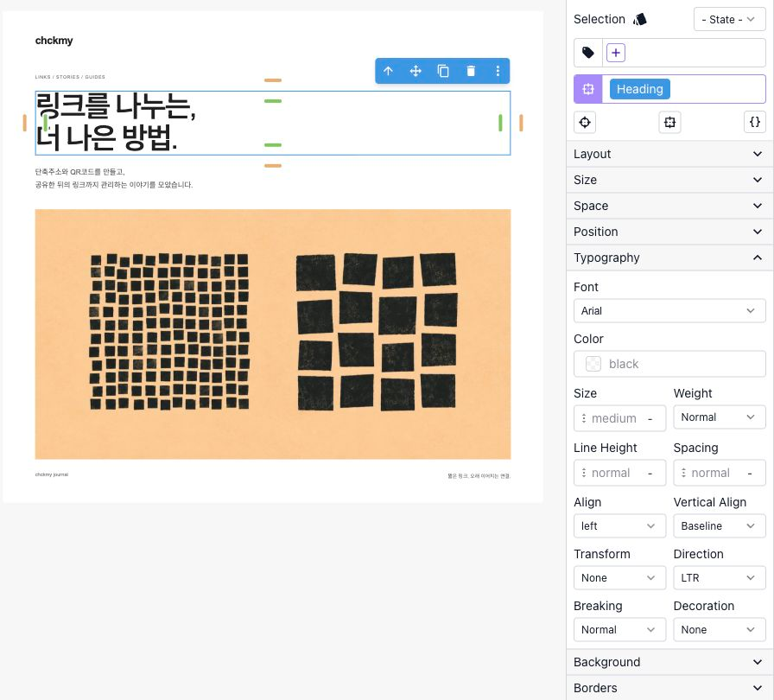This screenshot has width=774, height=700.
Task: Expand the Background section
Action: click(x=669, y=662)
